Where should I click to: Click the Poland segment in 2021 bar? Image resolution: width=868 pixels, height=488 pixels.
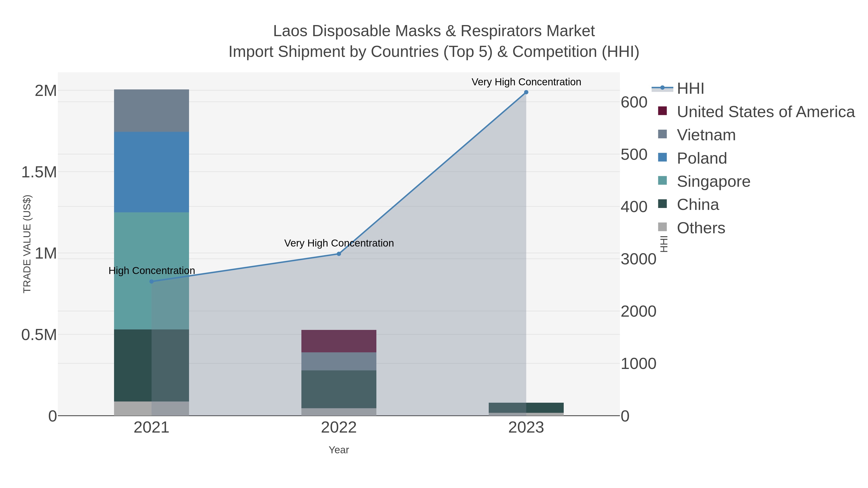[x=152, y=172]
